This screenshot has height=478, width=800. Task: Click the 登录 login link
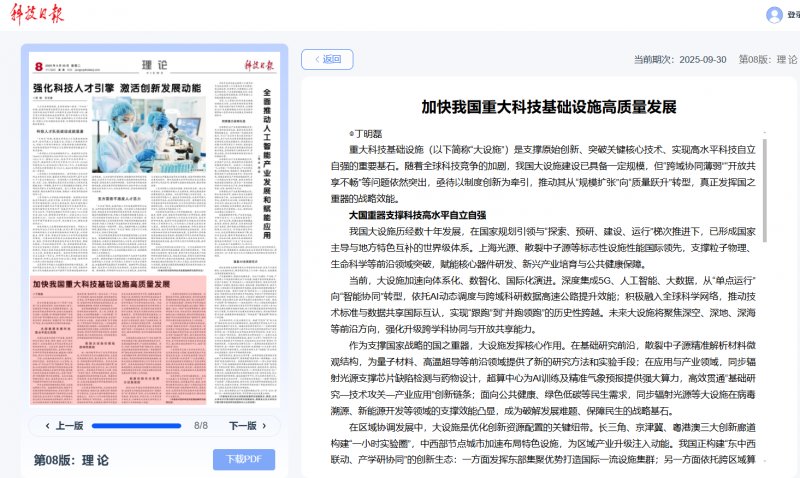tap(792, 15)
